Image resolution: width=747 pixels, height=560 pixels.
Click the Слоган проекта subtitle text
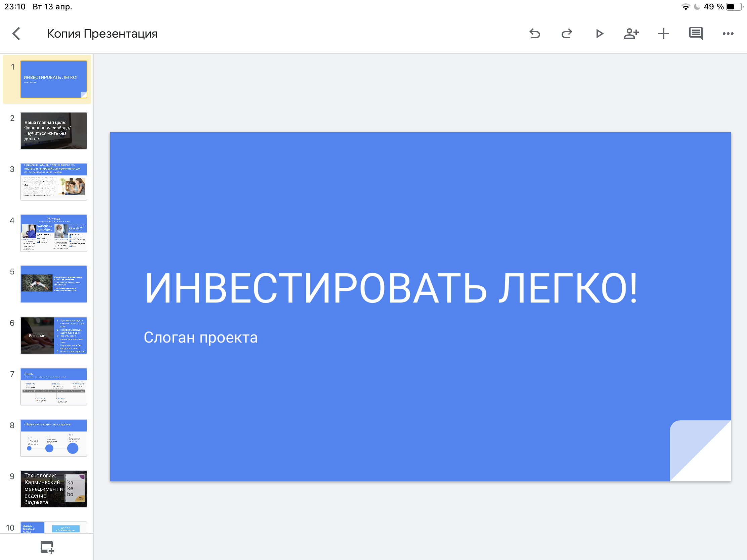201,337
